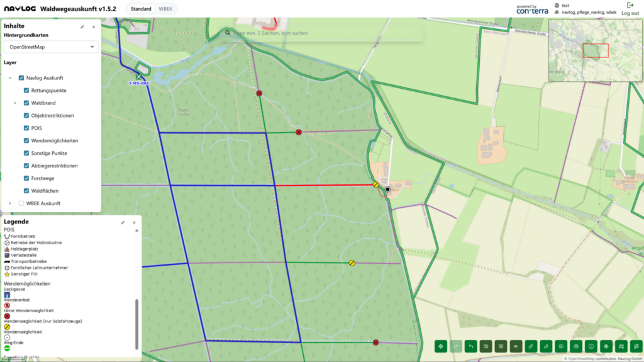Click the overview minimap
Screen dimensions: 644x362
point(595,50)
